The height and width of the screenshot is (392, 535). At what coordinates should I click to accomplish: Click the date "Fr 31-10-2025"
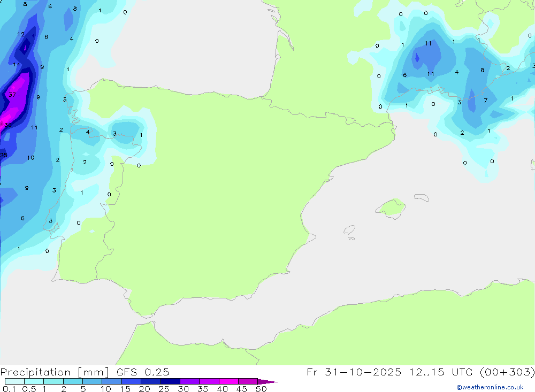click(x=354, y=372)
